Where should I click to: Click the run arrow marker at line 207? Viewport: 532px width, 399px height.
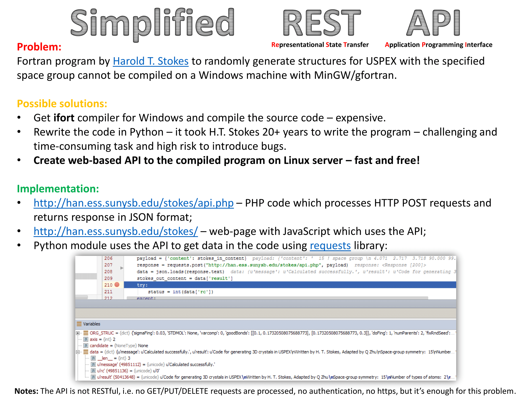pyautogui.click(x=122, y=268)
